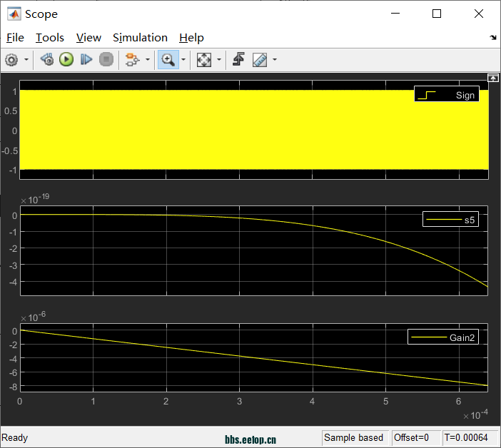The width and height of the screenshot is (501, 448).
Task: Toggle the Zoom magnifier tool
Action: point(168,60)
